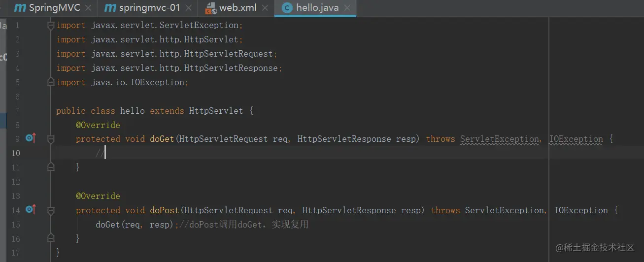Click the import fold end marker at line 5
This screenshot has width=644, height=262.
point(50,81)
